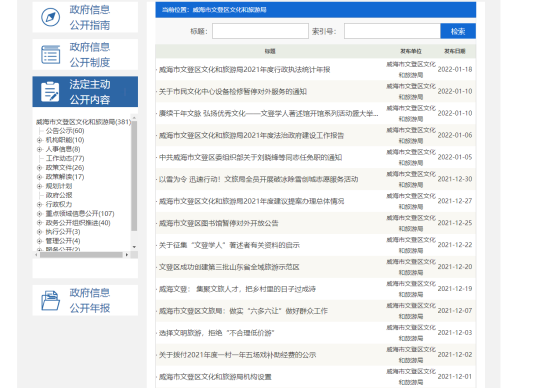Select 重点领域信息公开(107) label

80,213
